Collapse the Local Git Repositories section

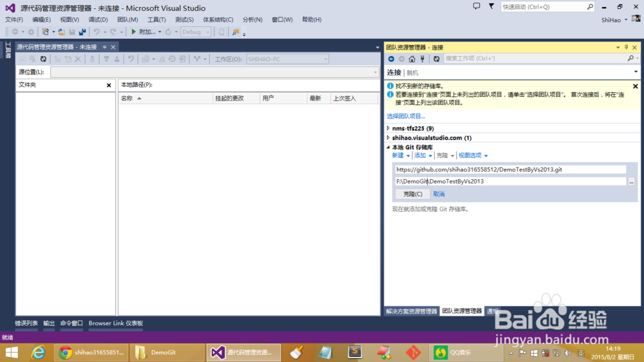tap(388, 147)
